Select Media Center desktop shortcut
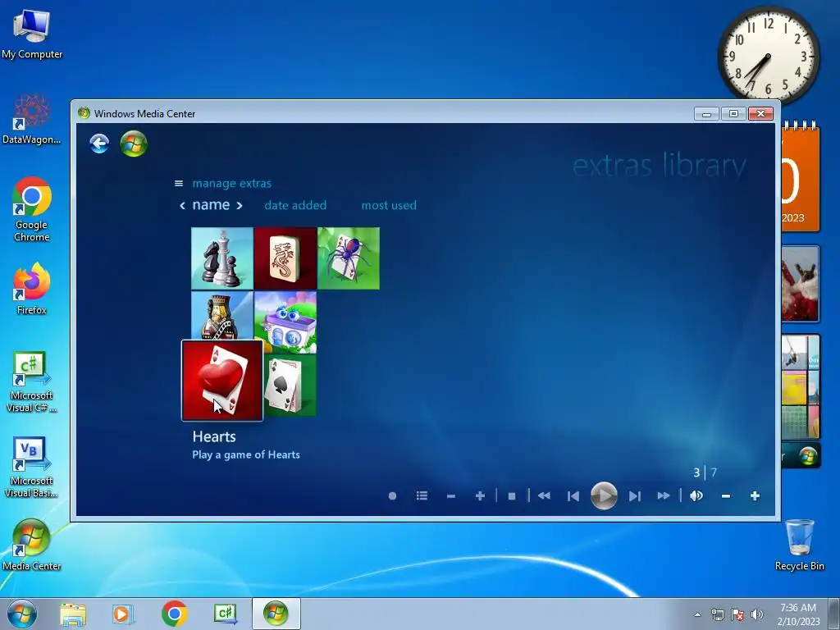This screenshot has width=840, height=630. pos(32,546)
